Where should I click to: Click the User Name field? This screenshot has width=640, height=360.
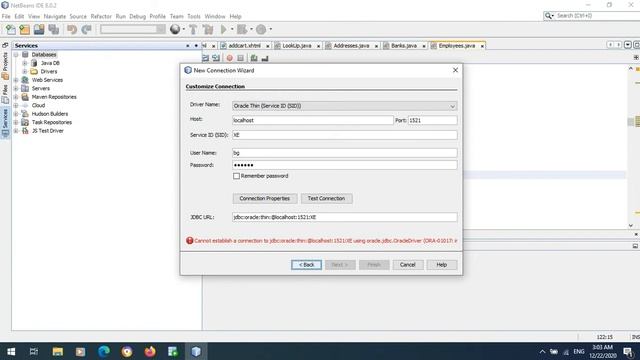pyautogui.click(x=344, y=153)
